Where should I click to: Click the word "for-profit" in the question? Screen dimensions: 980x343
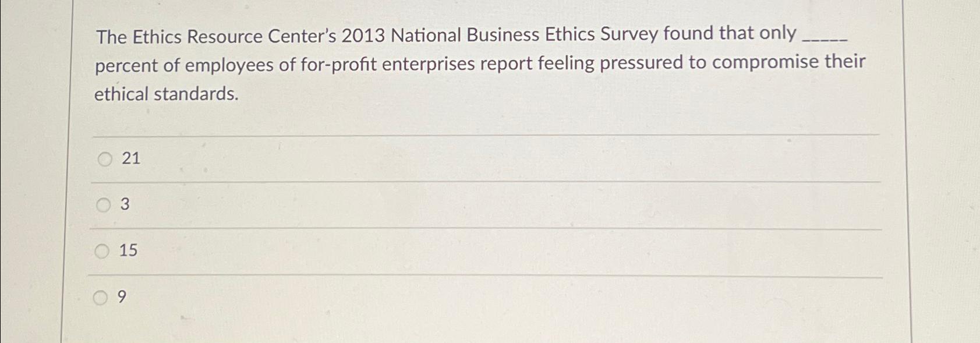339,64
